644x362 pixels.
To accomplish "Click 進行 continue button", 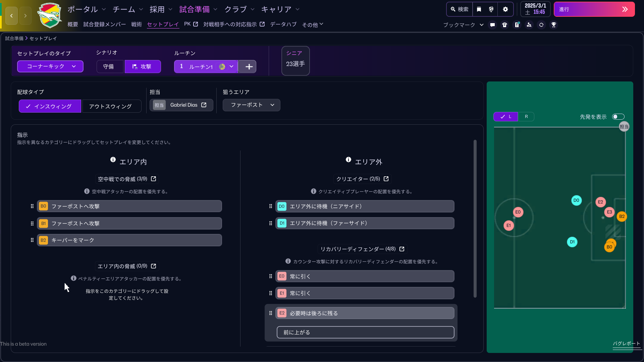I will 594,9.
